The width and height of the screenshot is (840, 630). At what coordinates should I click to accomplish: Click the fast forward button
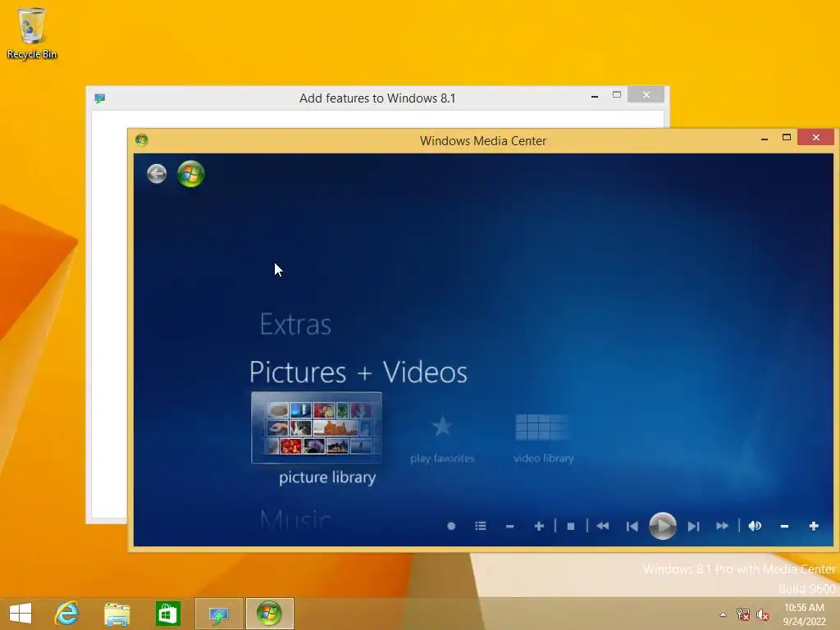click(722, 526)
